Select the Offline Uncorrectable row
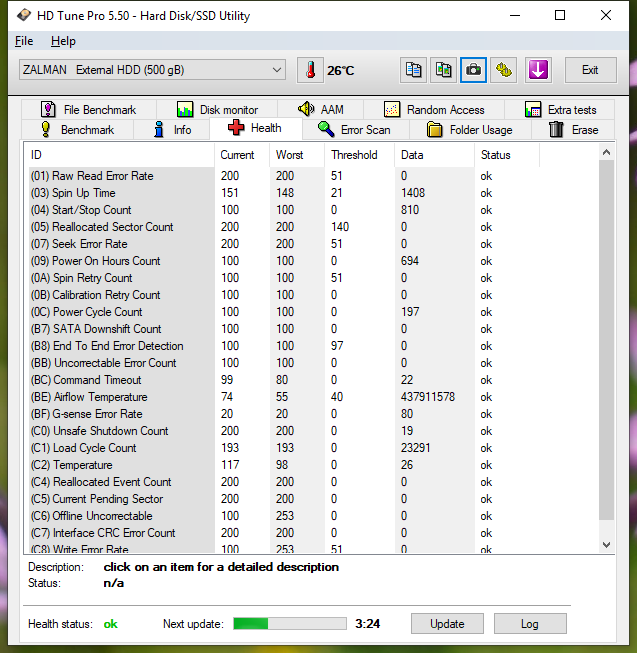This screenshot has width=637, height=653. [283, 516]
